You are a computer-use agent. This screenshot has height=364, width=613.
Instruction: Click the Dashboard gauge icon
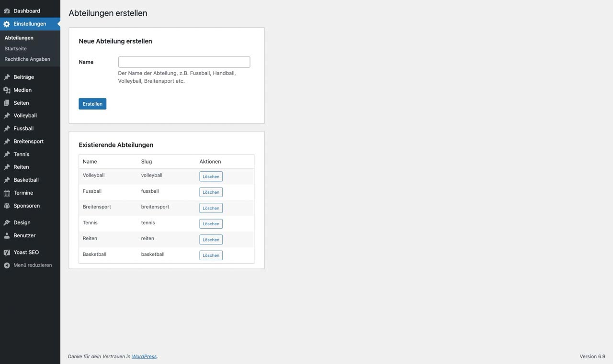[7, 11]
